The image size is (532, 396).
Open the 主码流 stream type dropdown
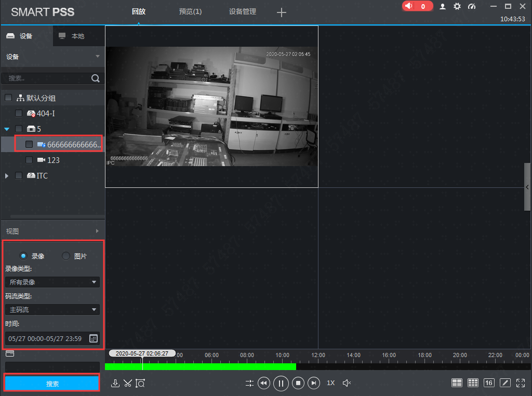[52, 309]
